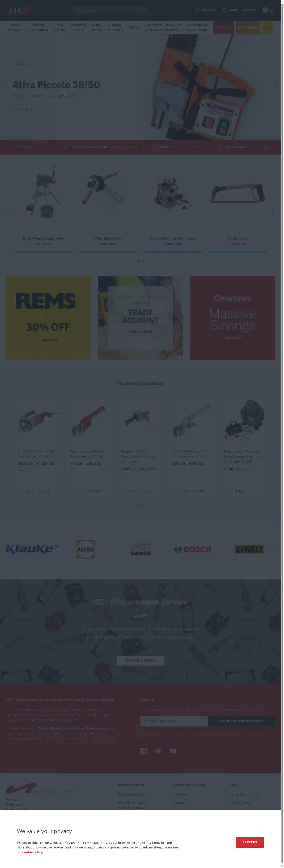
Task: Advance hero banner with right chevron
Action: pyautogui.click(x=276, y=84)
